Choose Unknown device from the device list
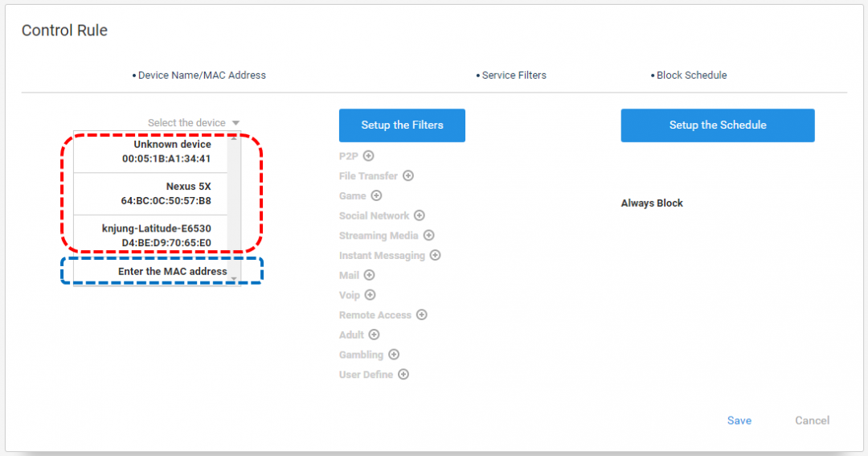This screenshot has width=868, height=456. pyautogui.click(x=150, y=151)
